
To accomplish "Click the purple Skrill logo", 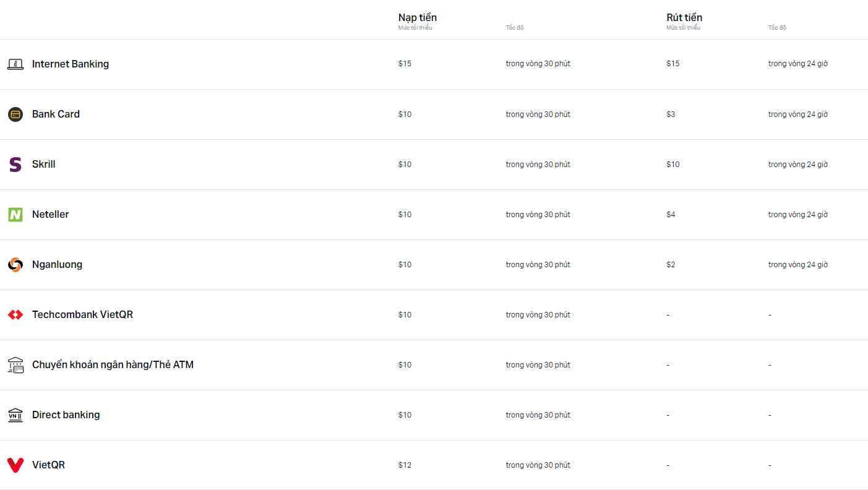I will [x=15, y=164].
